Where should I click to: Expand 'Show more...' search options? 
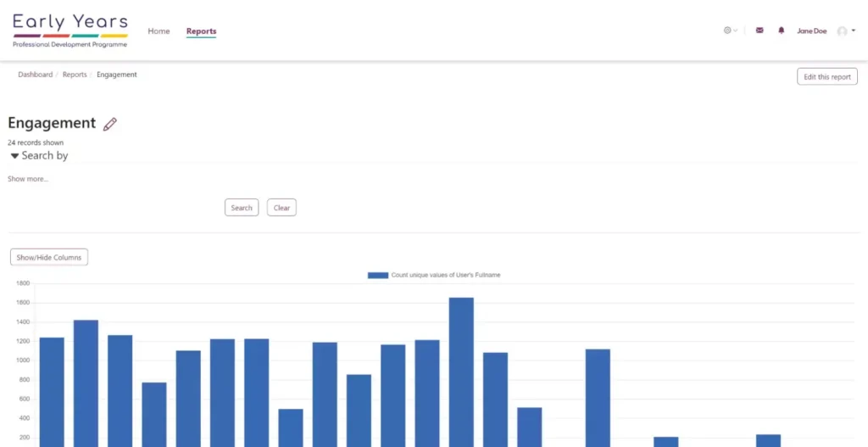[28, 179]
